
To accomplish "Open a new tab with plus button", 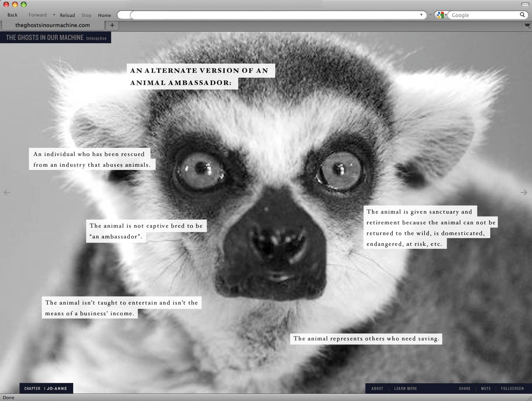I will [x=112, y=25].
